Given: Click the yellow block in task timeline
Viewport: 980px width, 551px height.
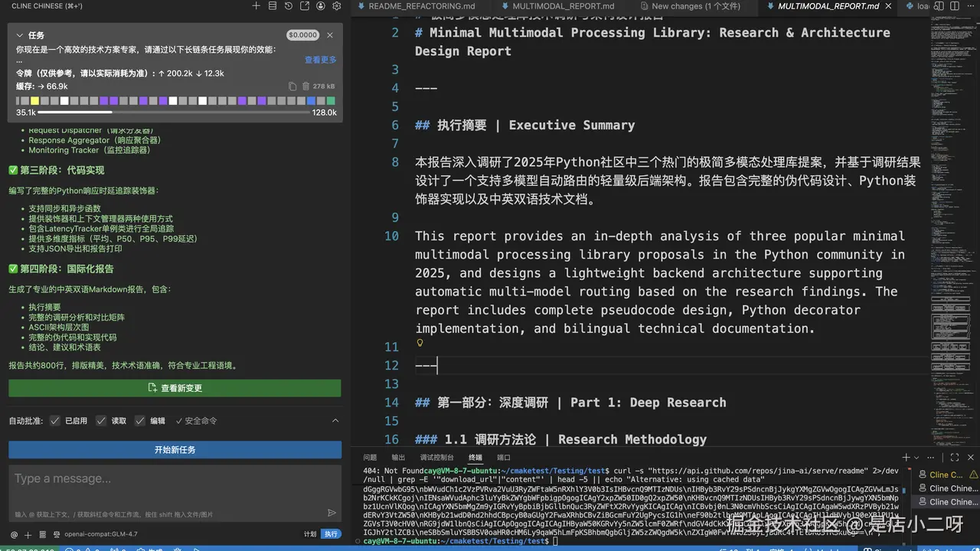Looking at the screenshot, I should point(35,101).
